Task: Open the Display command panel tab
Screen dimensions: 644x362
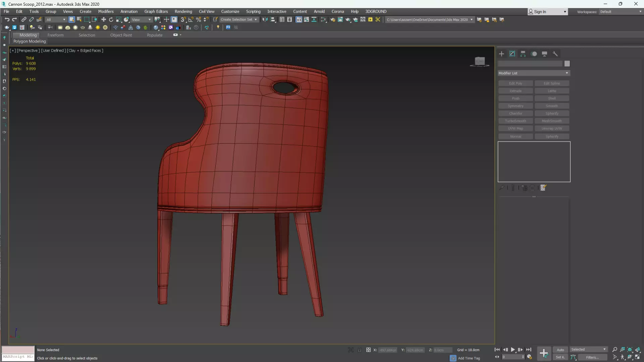Action: 545,54
